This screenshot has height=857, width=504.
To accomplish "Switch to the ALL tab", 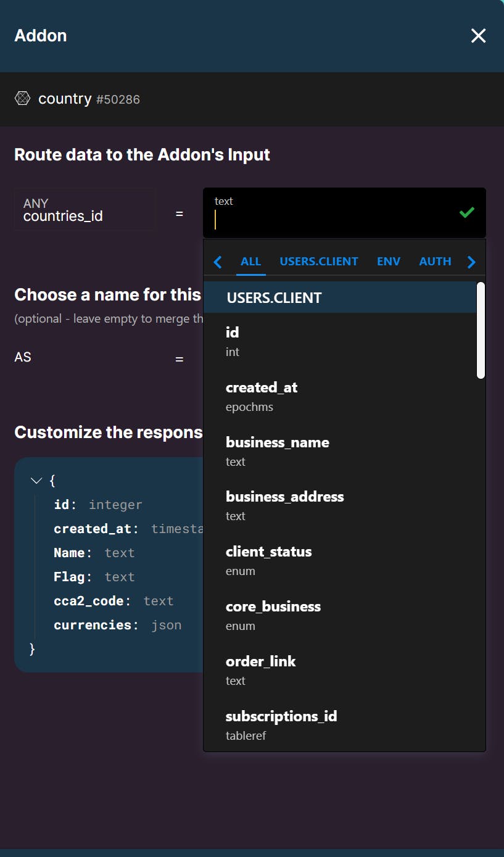I will (x=250, y=261).
